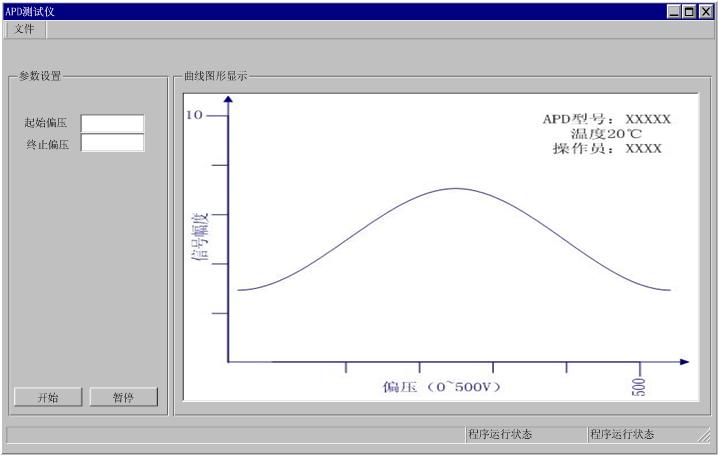Click the 偏压 (0~500V) axis label
The image size is (718, 455).
click(442, 387)
